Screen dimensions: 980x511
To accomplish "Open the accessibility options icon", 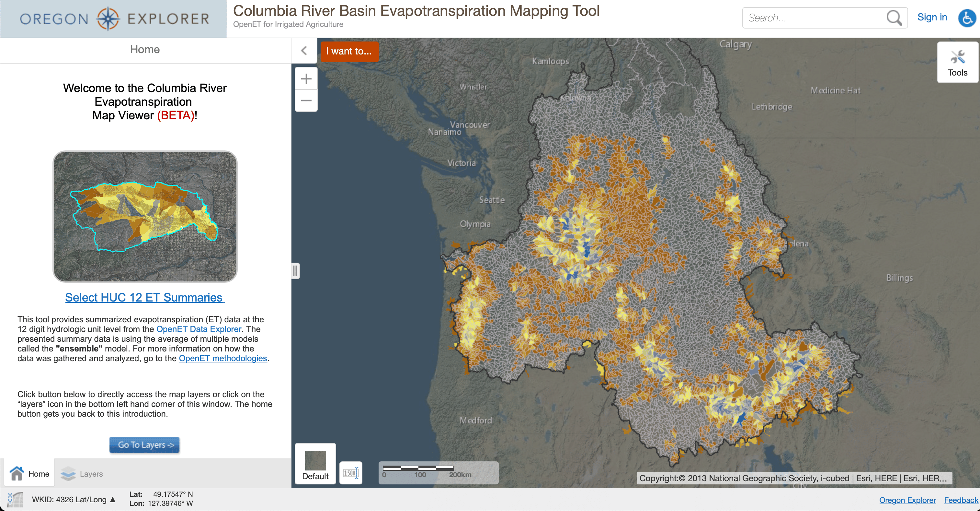I will pyautogui.click(x=966, y=18).
